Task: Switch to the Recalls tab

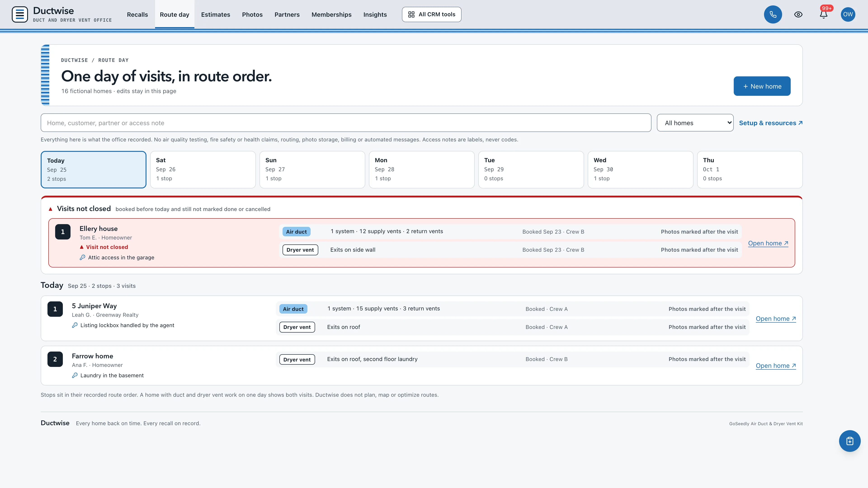Action: (x=137, y=14)
